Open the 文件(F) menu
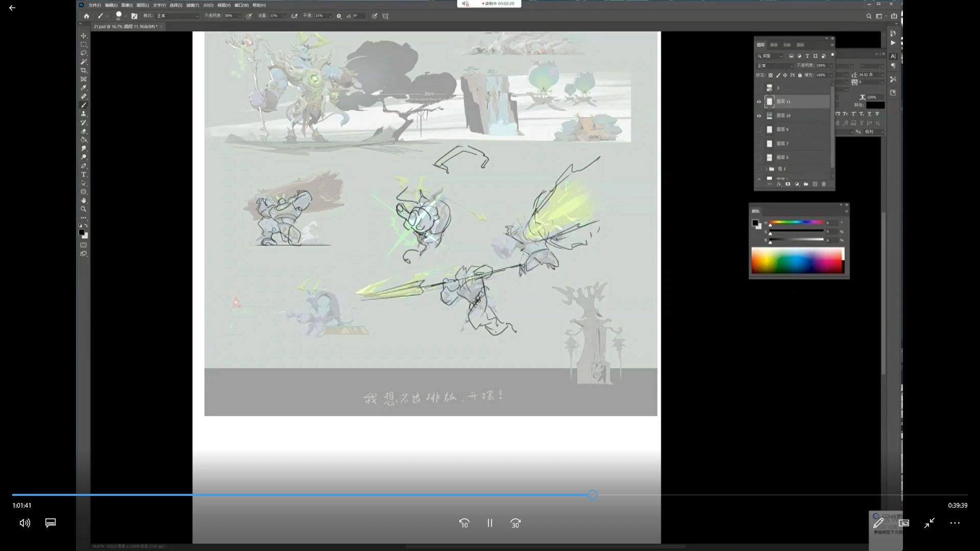980x551 pixels. tap(95, 5)
